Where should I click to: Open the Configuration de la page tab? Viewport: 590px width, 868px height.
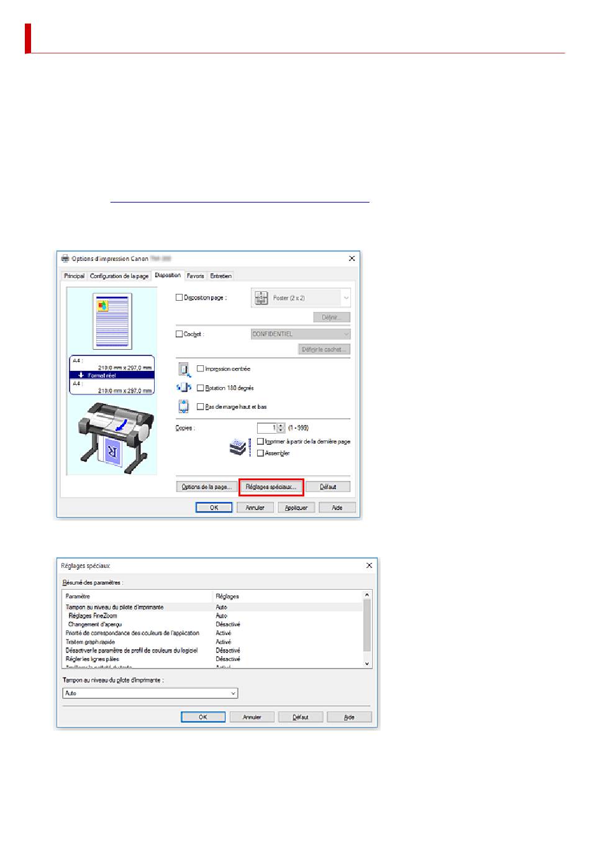[x=119, y=276]
